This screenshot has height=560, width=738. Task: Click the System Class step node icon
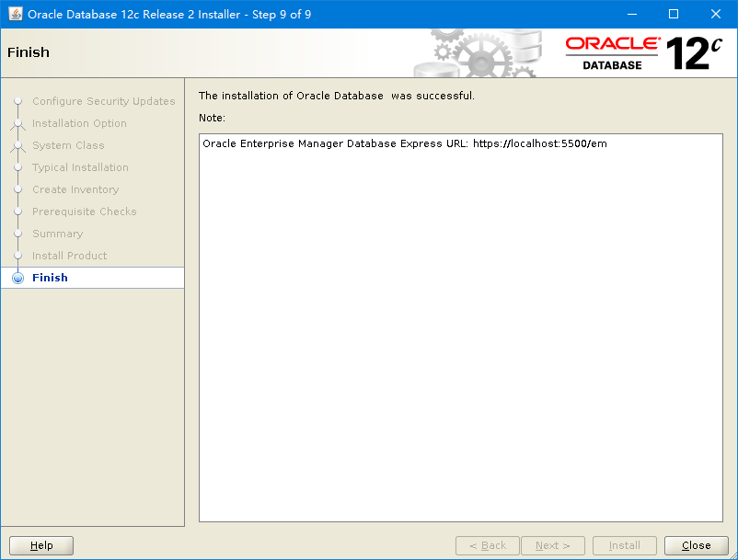[17, 146]
